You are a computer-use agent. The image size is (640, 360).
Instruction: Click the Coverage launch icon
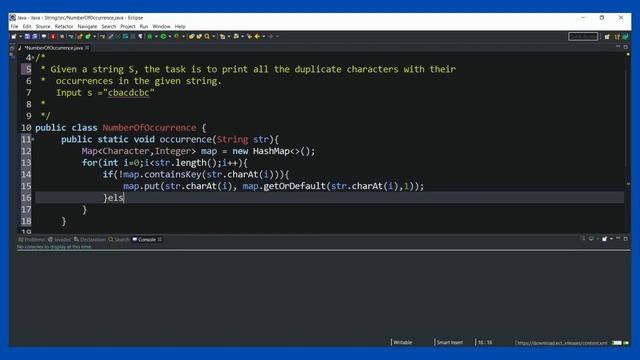177,36
